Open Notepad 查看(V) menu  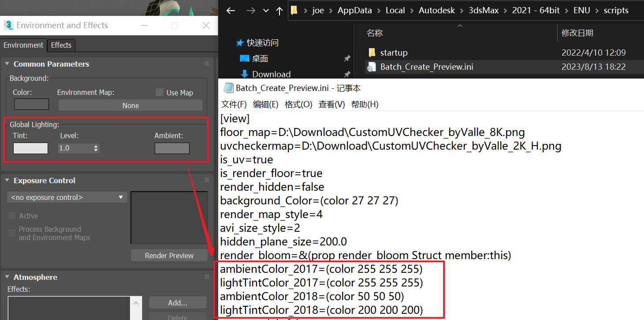[331, 104]
